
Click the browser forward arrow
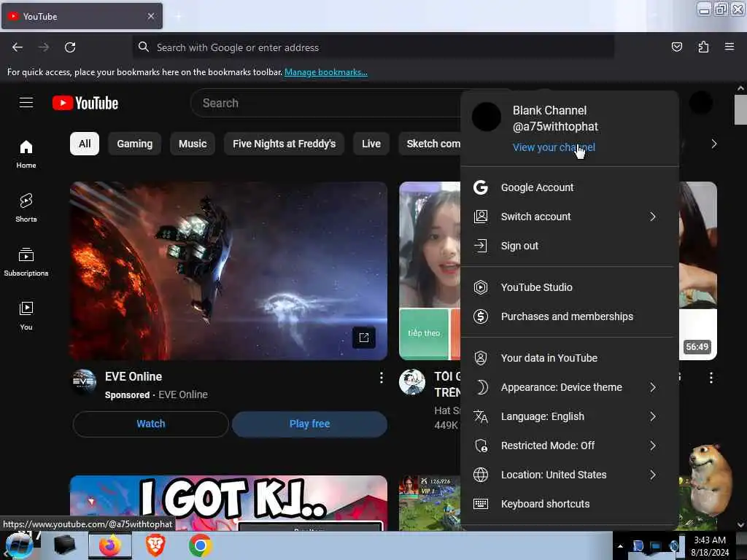43,47
